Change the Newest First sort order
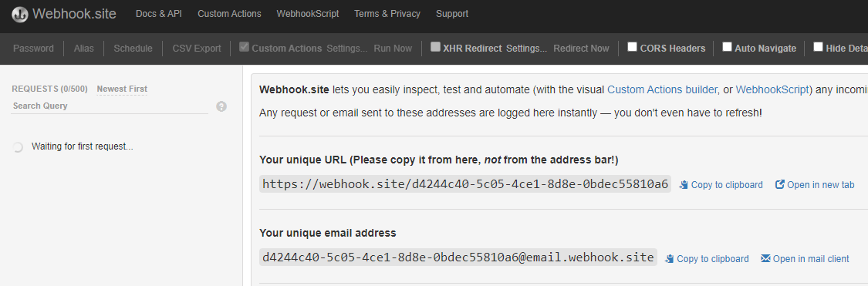Viewport: 868px width, 286px height. pyautogui.click(x=122, y=89)
